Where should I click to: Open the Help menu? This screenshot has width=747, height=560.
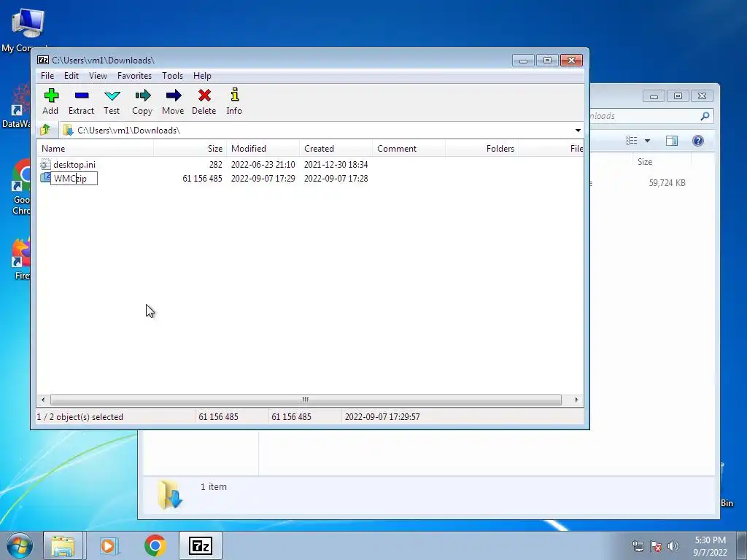click(x=202, y=76)
